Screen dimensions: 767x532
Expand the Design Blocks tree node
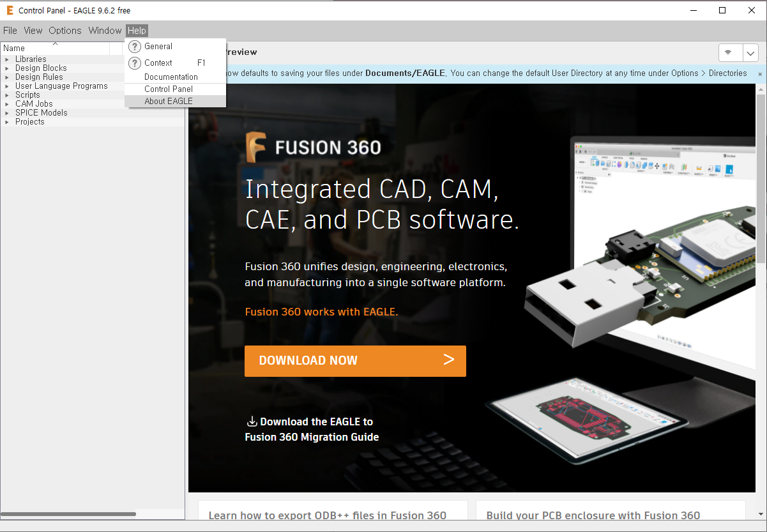pyautogui.click(x=7, y=68)
